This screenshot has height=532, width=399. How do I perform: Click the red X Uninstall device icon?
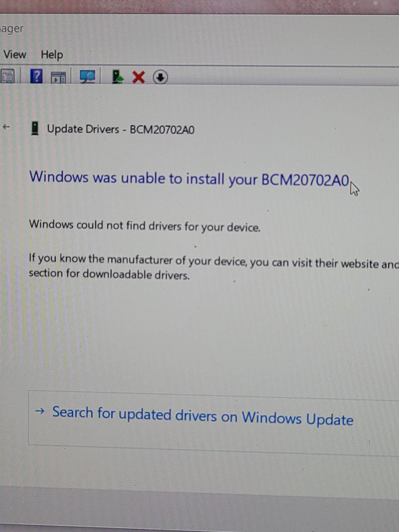139,77
